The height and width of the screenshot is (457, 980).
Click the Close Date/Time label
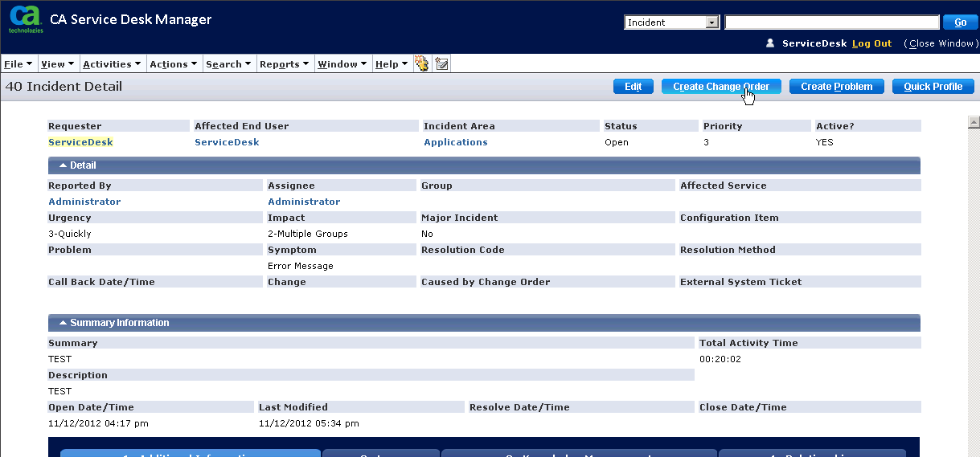(x=743, y=407)
